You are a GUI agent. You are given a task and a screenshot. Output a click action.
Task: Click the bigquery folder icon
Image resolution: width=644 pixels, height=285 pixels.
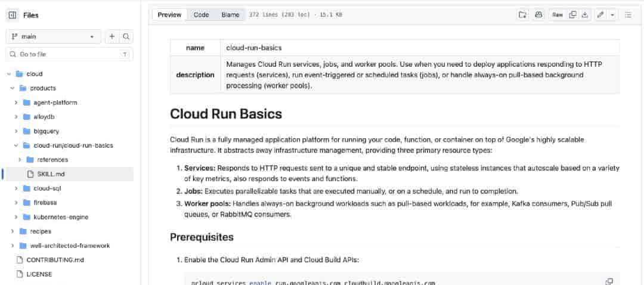click(x=27, y=131)
